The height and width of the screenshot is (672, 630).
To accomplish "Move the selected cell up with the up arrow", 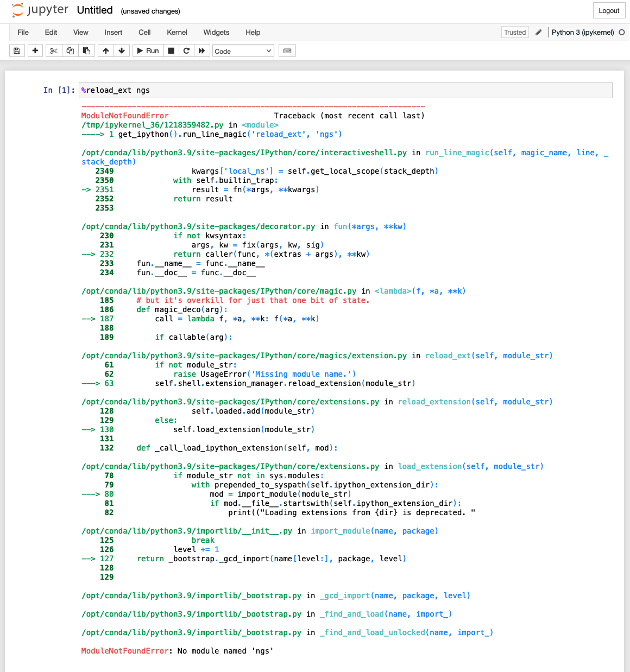I will (105, 50).
